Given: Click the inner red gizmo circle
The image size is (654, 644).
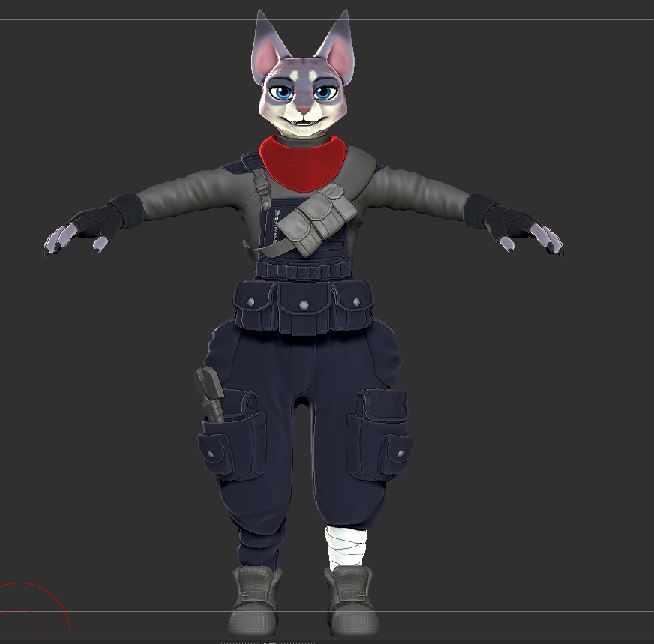Looking at the screenshot, I should pos(19,609).
